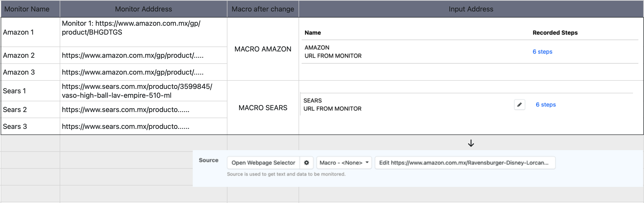644x203 pixels.
Task: Select the Sears 1 product URL cell
Action: click(144, 91)
